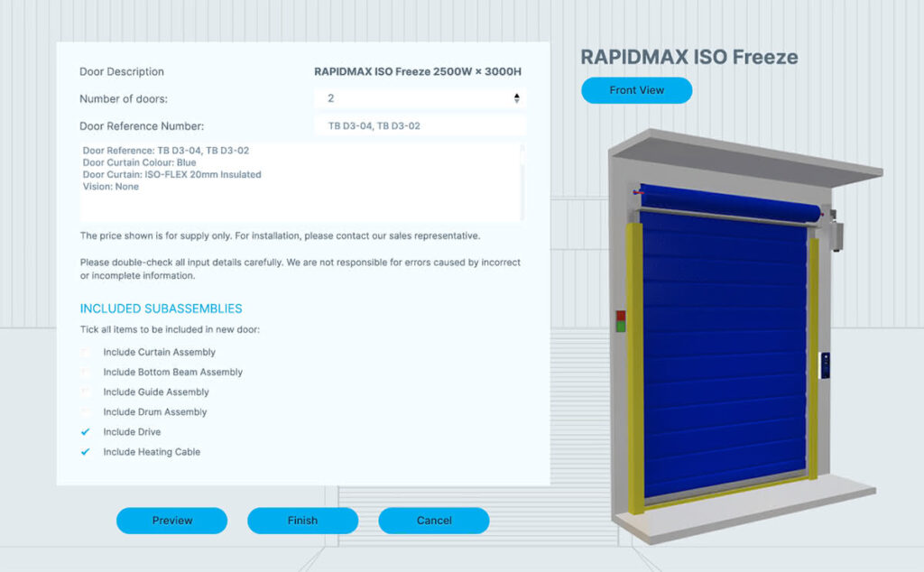Click the Number of doors stepper arrows
Image resolution: width=924 pixels, height=572 pixels.
click(x=516, y=98)
